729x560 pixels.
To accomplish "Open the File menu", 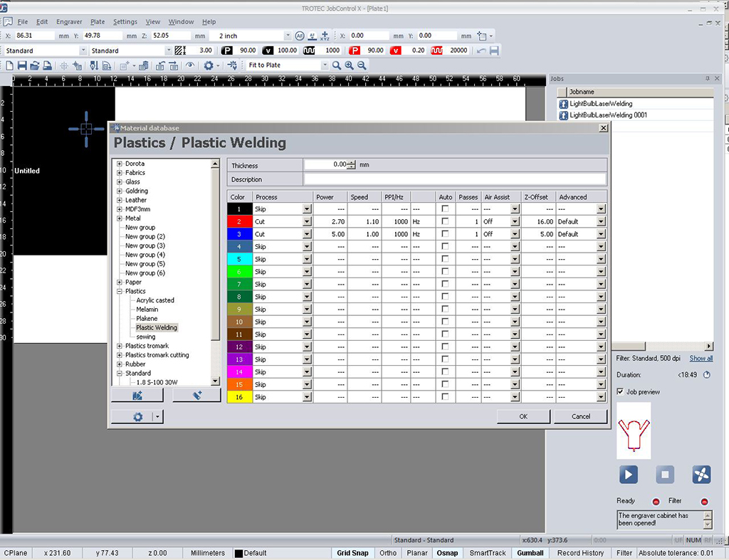I will [23, 22].
